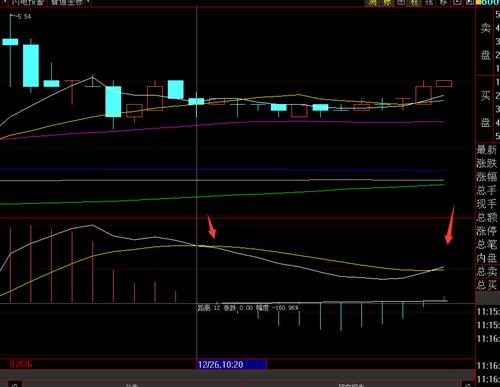
Task: Select the highlighted 总卖 row
Action: tap(487, 271)
